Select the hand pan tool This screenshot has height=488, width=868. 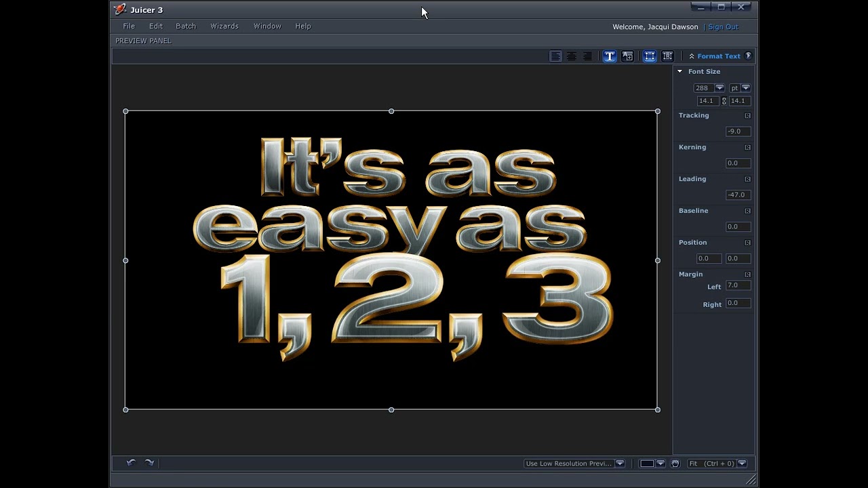click(x=675, y=464)
